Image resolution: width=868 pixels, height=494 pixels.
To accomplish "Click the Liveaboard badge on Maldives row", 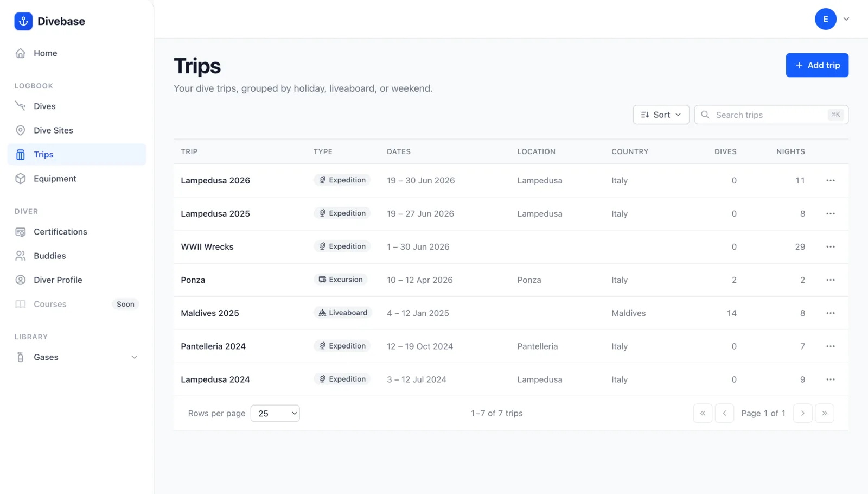I will tap(343, 313).
